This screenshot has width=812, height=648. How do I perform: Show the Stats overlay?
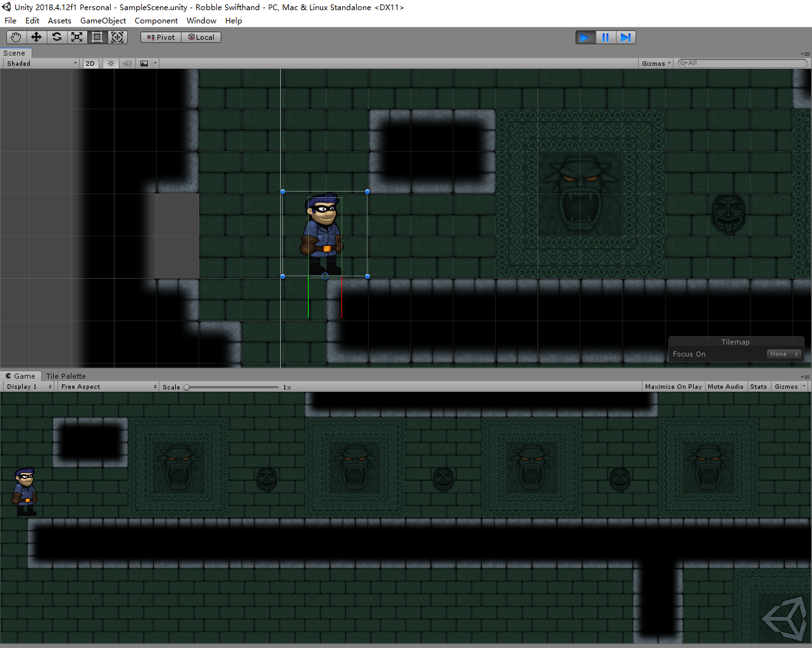click(758, 386)
